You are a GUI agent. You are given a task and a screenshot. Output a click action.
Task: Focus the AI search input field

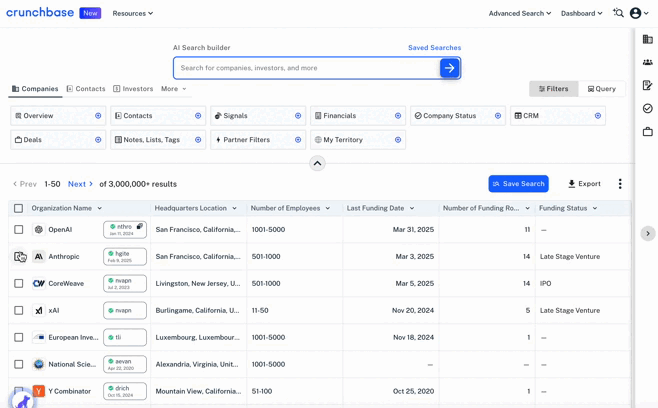tap(306, 68)
